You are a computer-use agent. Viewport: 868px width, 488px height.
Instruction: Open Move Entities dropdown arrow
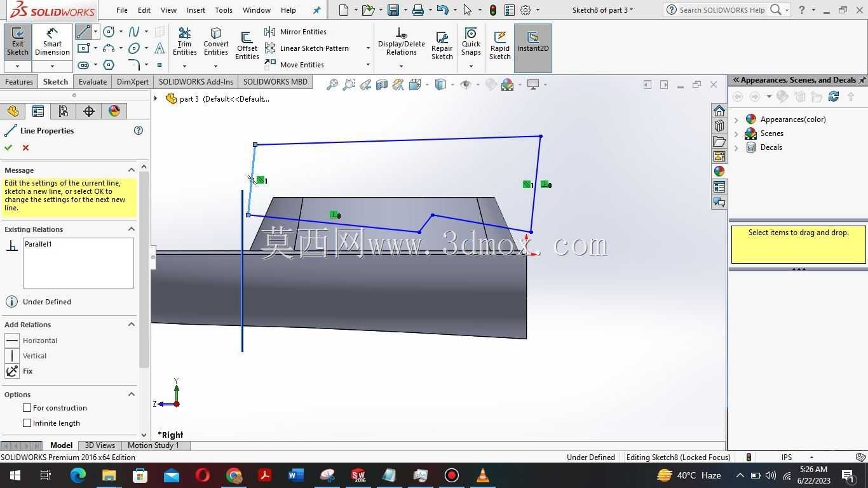point(368,65)
